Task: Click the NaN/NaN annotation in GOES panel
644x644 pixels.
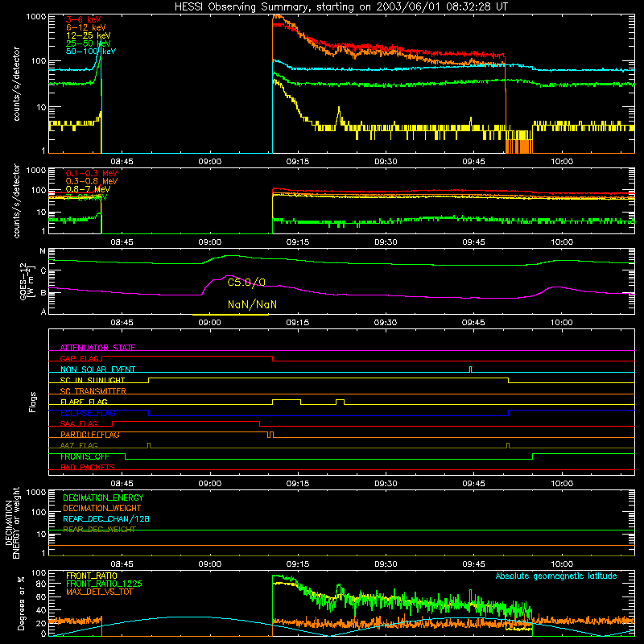Action: tap(252, 305)
